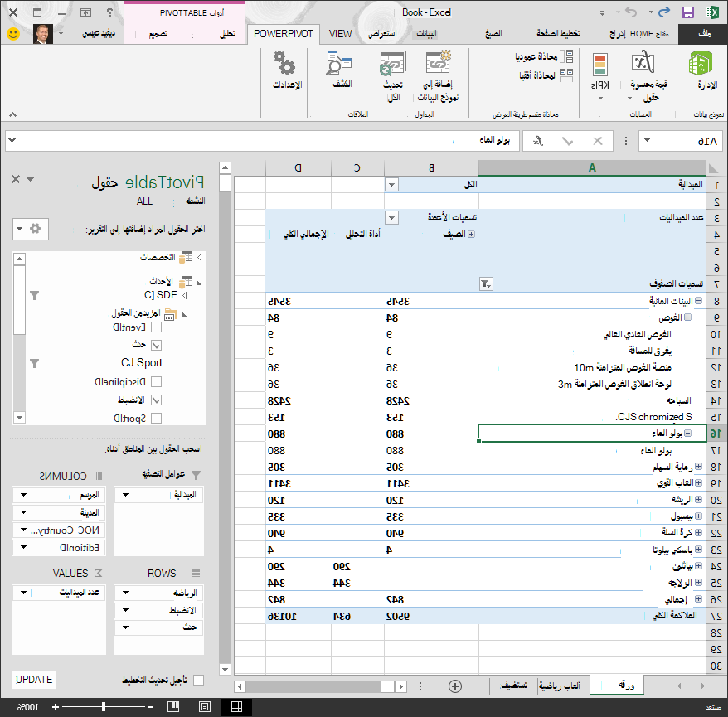Viewport: 728px width, 717px height.
Task: Open the Name Box A16 dropdown arrow
Action: click(648, 140)
